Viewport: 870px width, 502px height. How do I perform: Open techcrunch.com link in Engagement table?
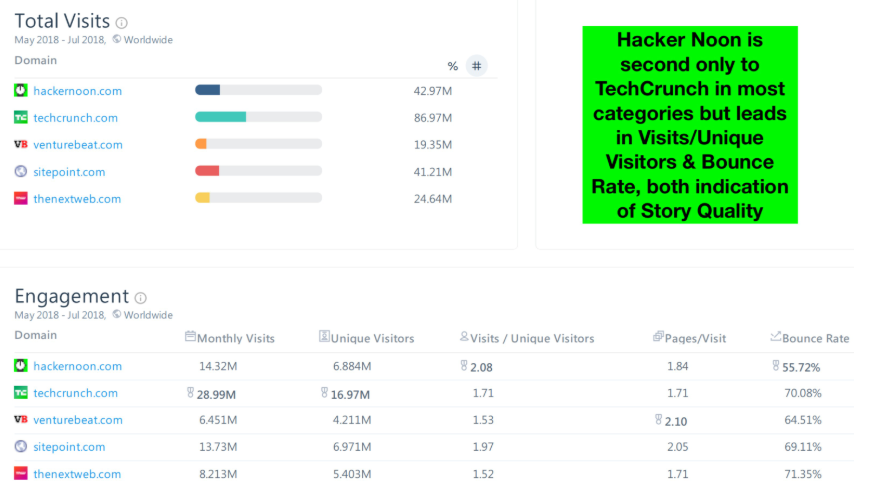tap(75, 393)
